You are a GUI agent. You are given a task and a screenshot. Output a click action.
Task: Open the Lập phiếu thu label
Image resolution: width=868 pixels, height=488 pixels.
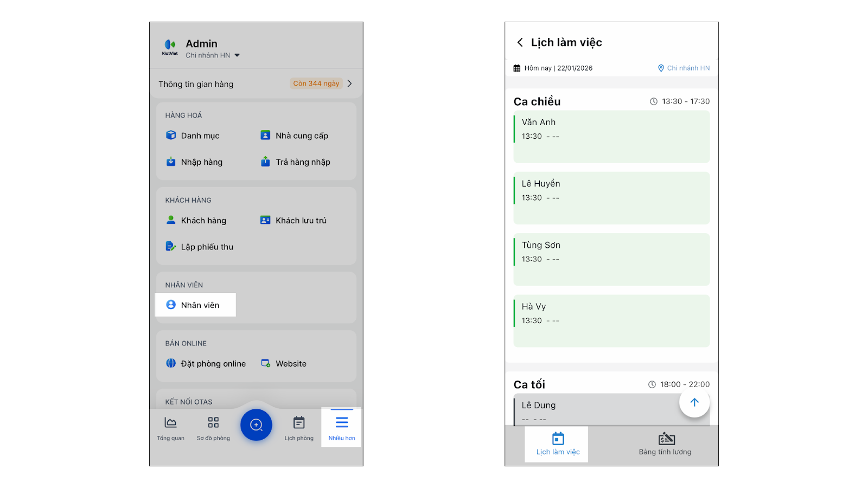tap(207, 247)
